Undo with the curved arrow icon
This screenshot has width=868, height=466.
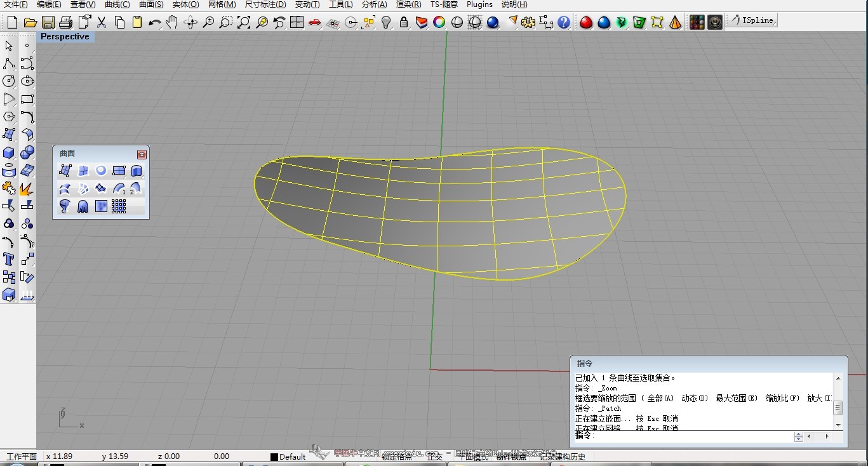coord(154,22)
